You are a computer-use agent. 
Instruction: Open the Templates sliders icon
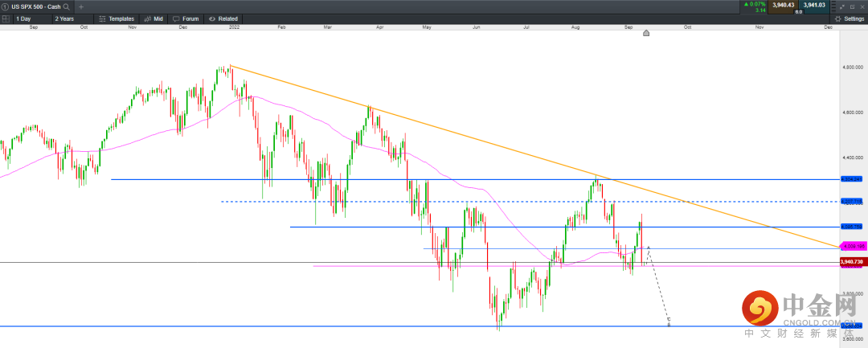tap(102, 18)
